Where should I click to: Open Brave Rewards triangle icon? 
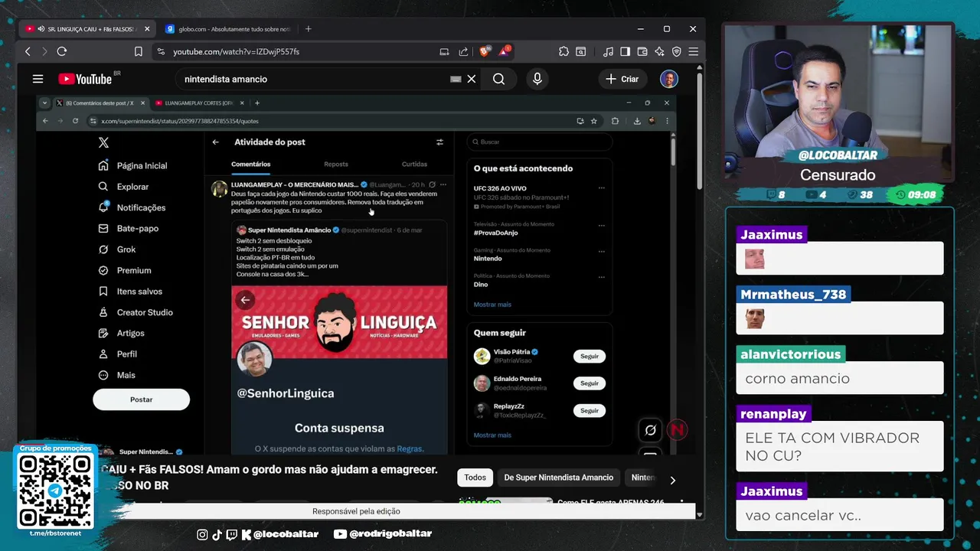pos(505,51)
